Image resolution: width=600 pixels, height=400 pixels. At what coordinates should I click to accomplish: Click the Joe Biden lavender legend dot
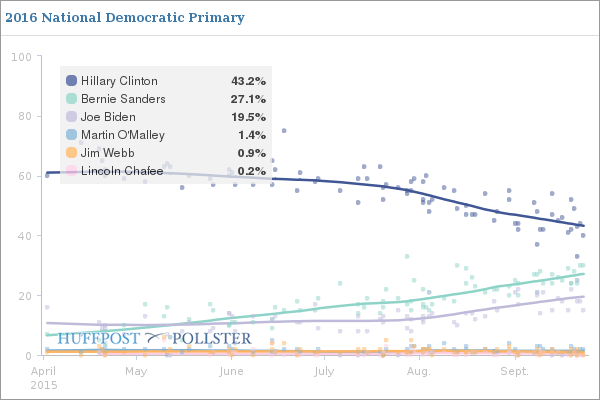pos(71,117)
